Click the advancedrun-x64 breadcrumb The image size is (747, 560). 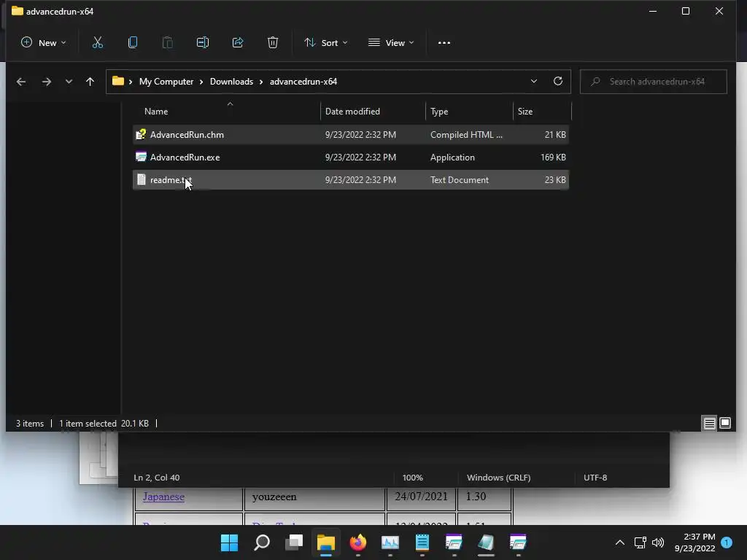pyautogui.click(x=303, y=82)
